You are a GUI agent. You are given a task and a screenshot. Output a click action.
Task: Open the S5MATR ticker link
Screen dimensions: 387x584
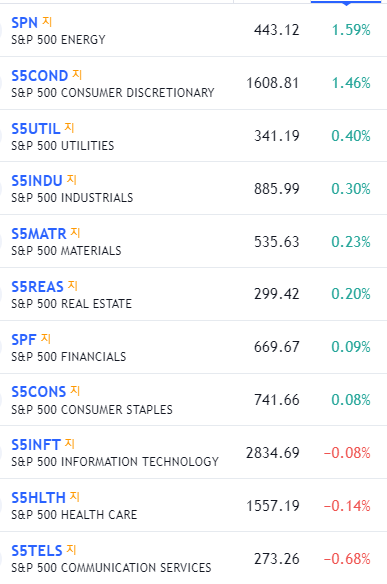39,234
